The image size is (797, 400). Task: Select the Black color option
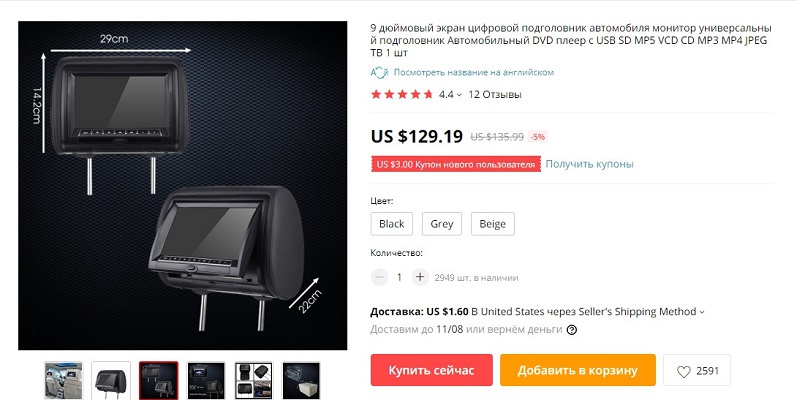(391, 224)
